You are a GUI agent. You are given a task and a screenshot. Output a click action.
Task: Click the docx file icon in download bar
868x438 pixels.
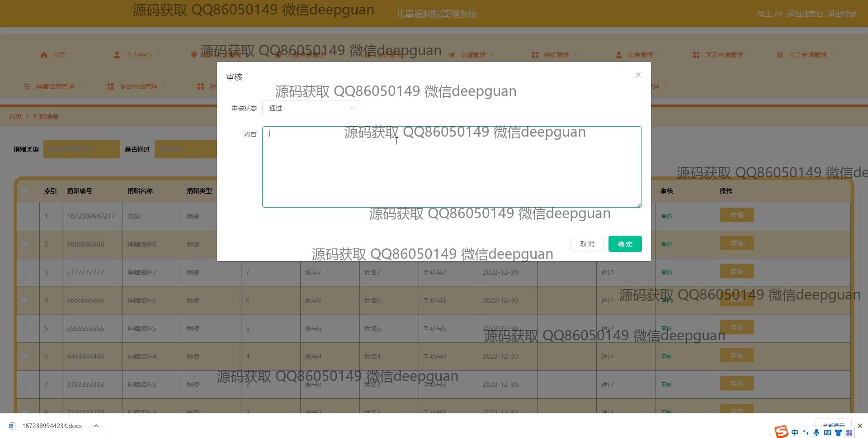(x=12, y=426)
